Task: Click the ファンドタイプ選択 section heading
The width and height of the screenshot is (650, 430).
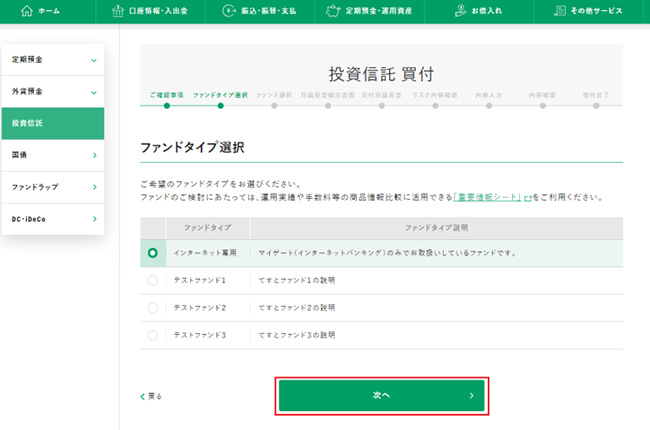Action: pos(192,147)
